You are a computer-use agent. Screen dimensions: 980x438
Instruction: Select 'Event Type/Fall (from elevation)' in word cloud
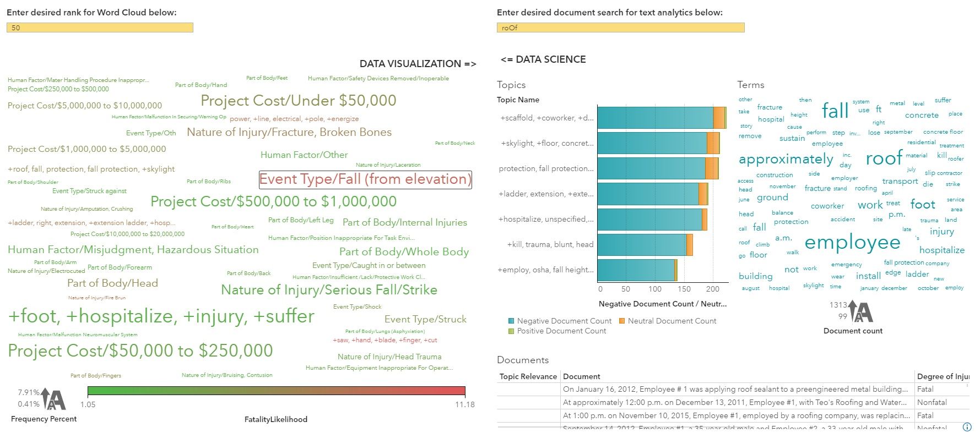point(365,179)
